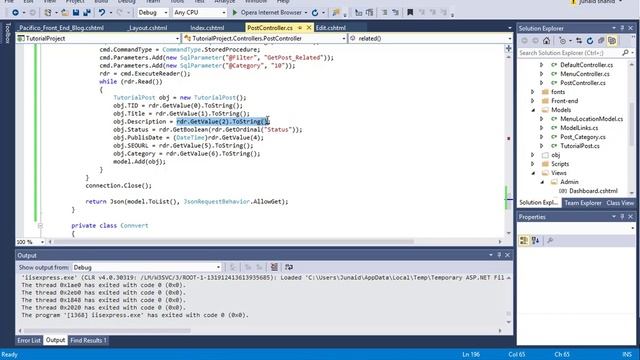Switch to Team Explorer tab
This screenshot has height=360, width=640.
click(x=583, y=203)
